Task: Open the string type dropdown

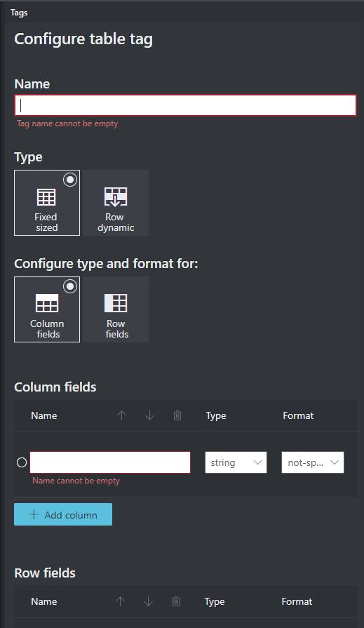Action: (236, 462)
